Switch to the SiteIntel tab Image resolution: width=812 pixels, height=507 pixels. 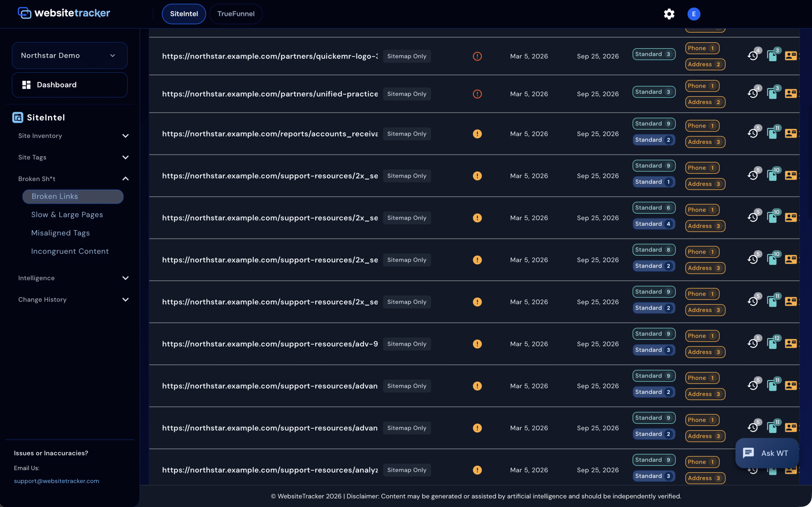pos(184,14)
